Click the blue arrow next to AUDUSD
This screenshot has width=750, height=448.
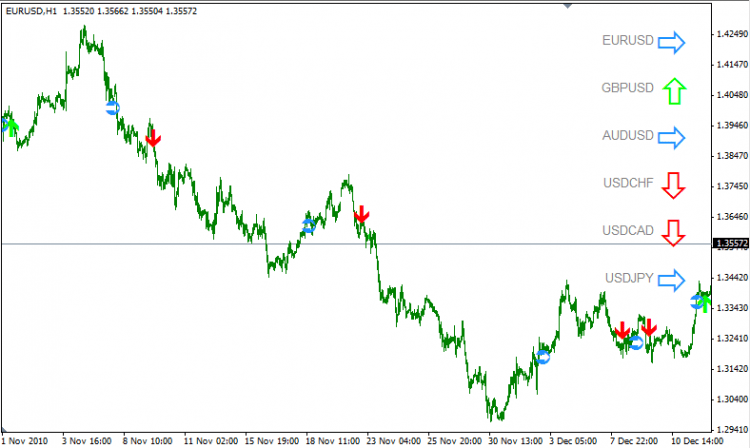673,137
